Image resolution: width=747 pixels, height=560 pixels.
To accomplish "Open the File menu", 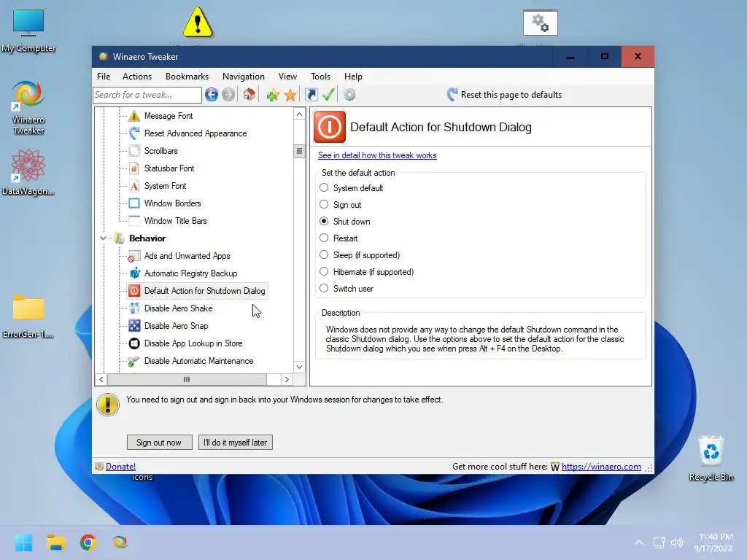I will [x=104, y=76].
